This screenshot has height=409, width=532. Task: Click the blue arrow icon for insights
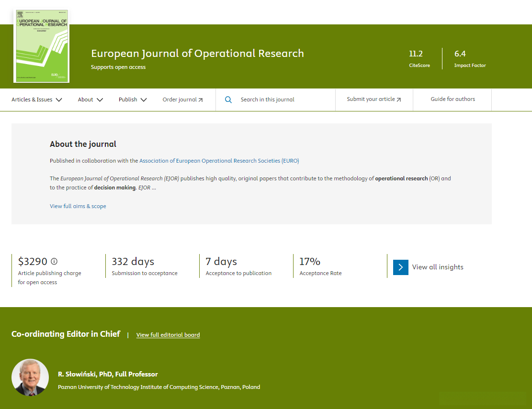click(400, 267)
